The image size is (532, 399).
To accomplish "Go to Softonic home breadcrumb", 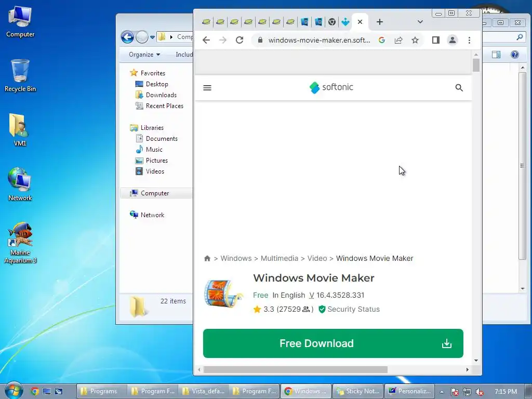I will click(x=207, y=259).
